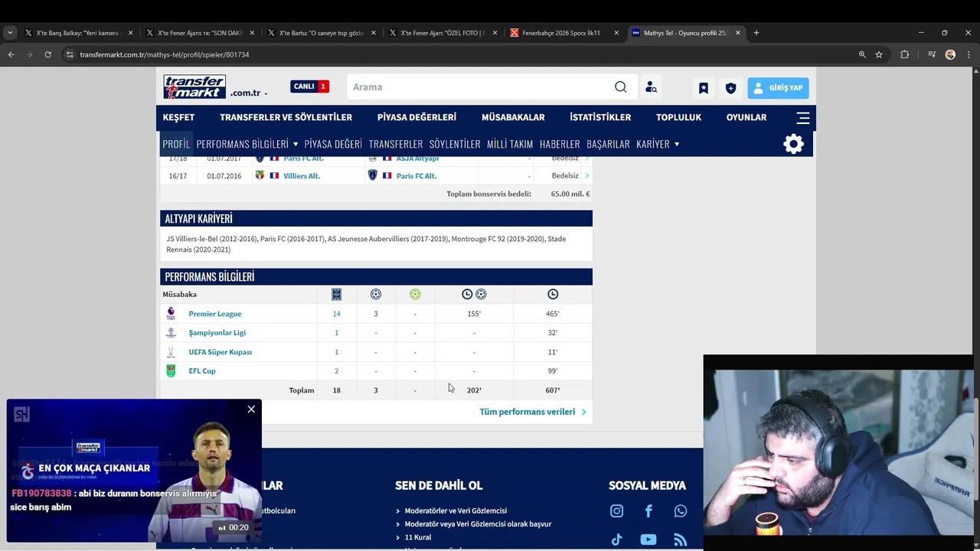Click the minutes played clock icon
Screen dimensions: 980x551
tap(553, 294)
